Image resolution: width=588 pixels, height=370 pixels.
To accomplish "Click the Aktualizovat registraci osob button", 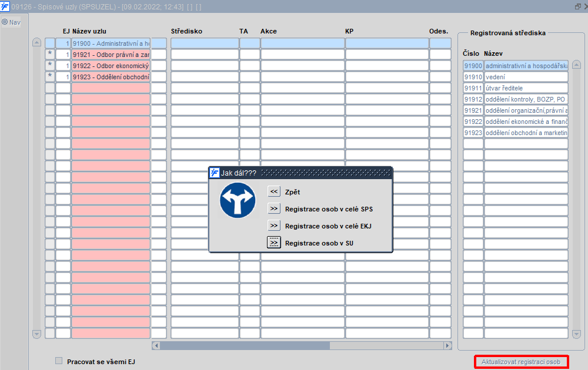I will (x=521, y=362).
